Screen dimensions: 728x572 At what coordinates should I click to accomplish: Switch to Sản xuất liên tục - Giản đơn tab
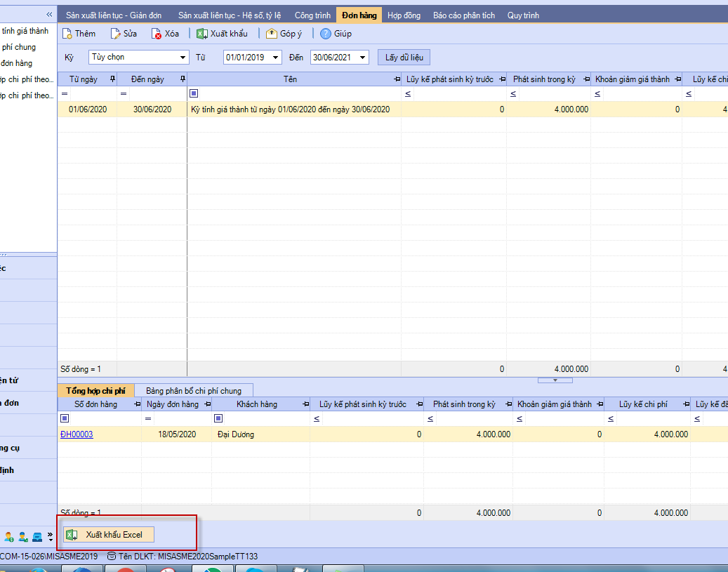tap(114, 15)
